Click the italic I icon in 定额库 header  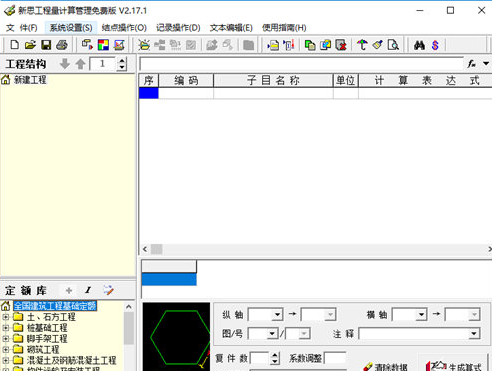[88, 290]
